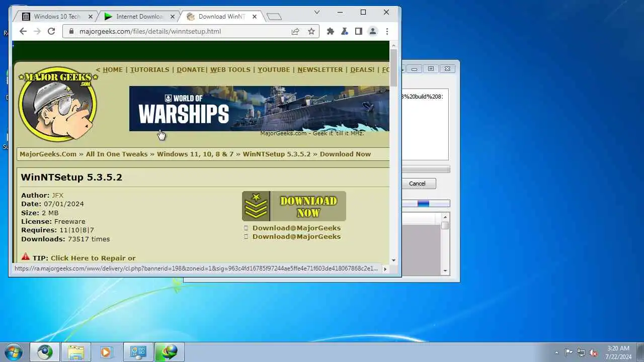
Task: Click Cancel in the background dialog
Action: [417, 184]
